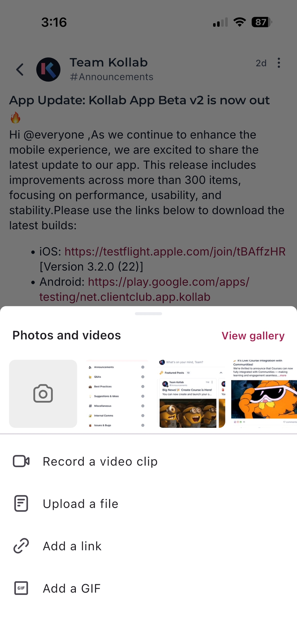Screen dimensions: 297x644
Task: Tap the chain link icon
Action: tap(21, 546)
